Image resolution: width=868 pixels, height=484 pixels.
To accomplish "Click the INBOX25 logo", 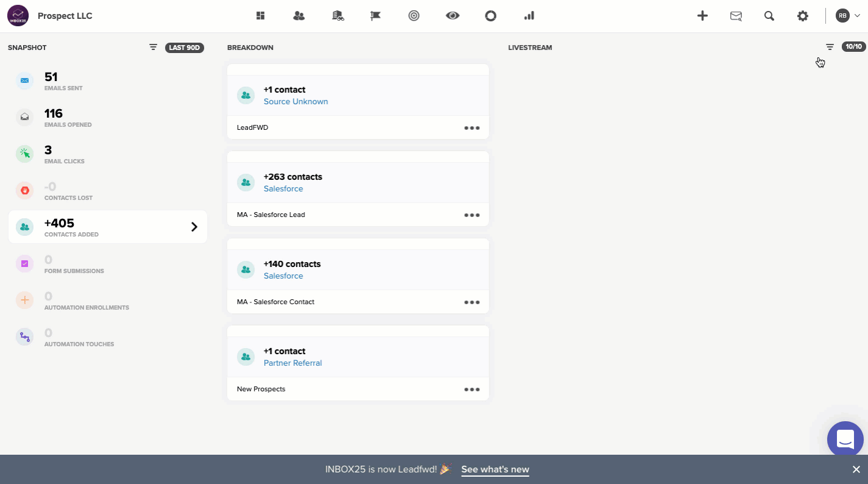I will point(18,16).
